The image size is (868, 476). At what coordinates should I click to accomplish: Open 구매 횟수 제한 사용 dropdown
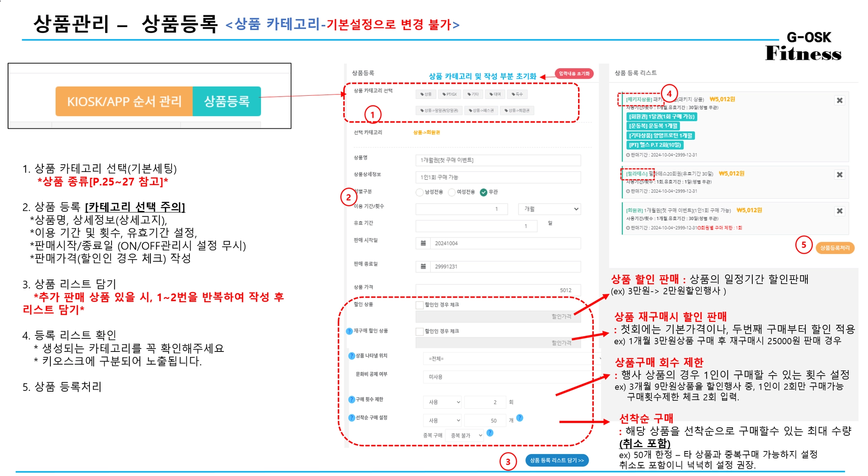[x=442, y=402]
